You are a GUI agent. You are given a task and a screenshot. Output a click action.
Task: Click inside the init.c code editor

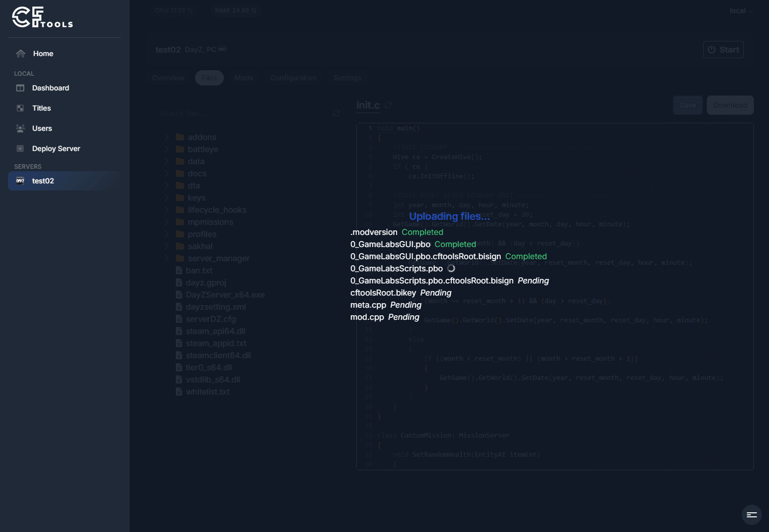pos(555,297)
